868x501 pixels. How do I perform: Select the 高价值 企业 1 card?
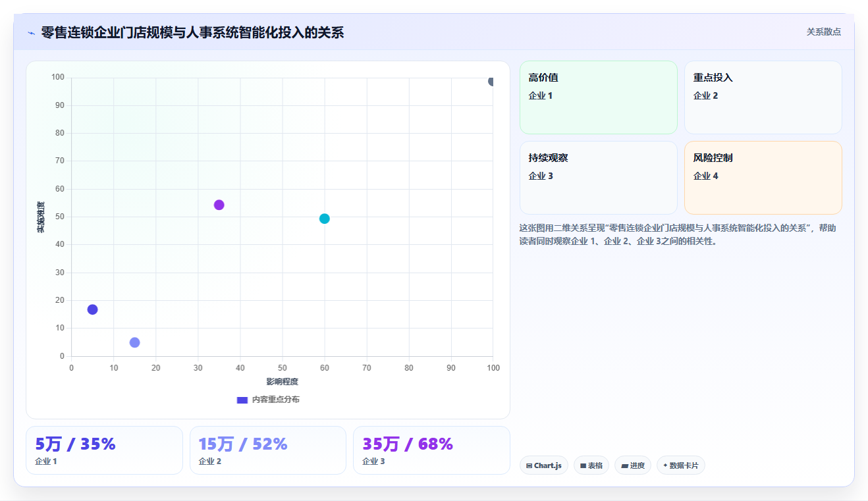[599, 97]
